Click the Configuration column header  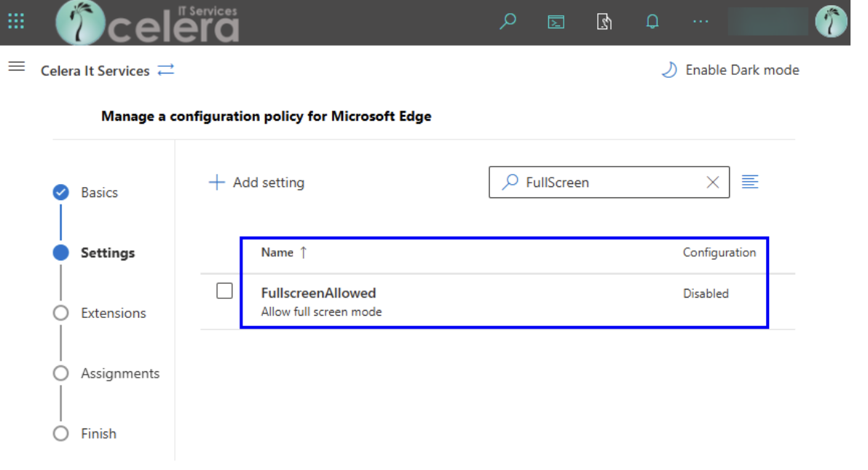click(719, 252)
